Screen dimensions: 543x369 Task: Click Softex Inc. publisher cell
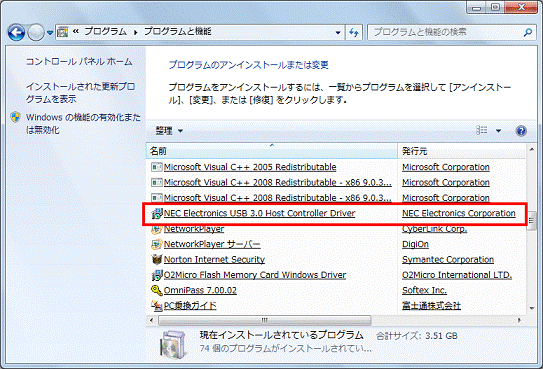coord(424,290)
